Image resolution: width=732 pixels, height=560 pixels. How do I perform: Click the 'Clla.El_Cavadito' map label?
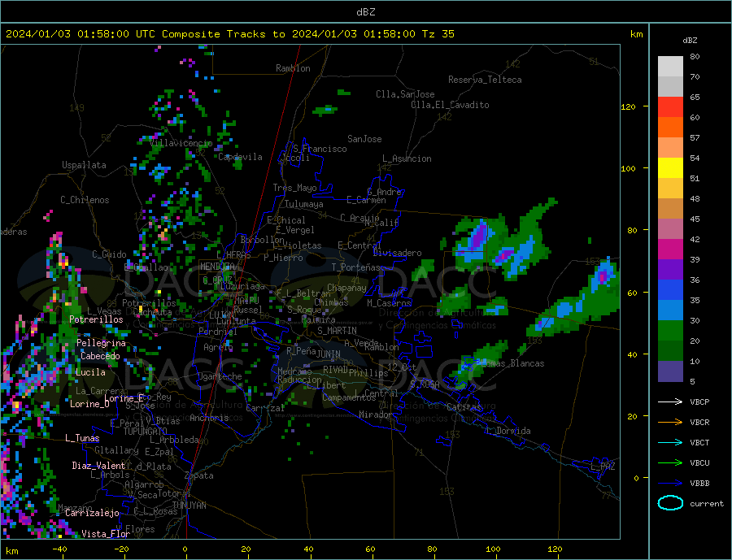(450, 105)
